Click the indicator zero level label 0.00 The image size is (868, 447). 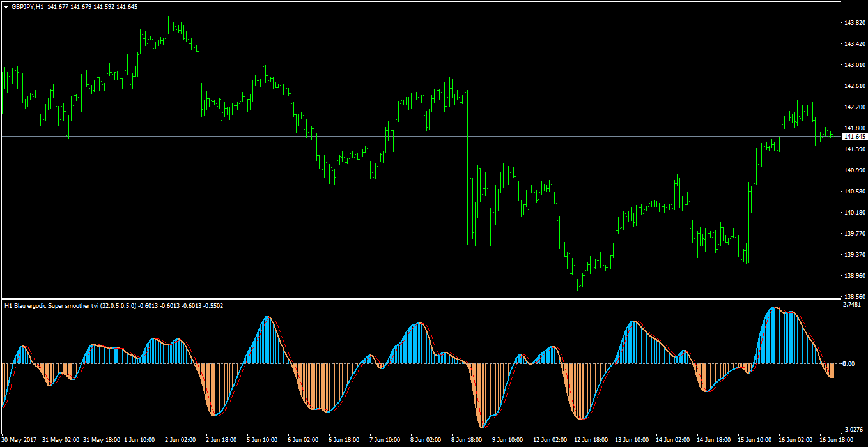pos(849,364)
